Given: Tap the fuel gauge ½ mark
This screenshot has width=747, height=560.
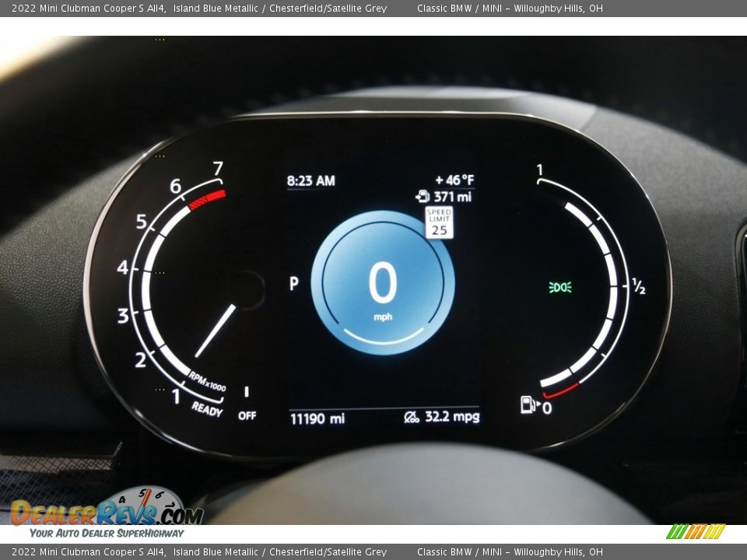Looking at the screenshot, I should tap(639, 286).
